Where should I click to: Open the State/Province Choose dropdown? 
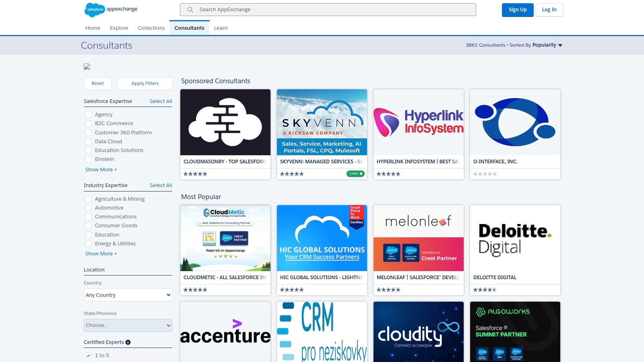[x=128, y=325]
